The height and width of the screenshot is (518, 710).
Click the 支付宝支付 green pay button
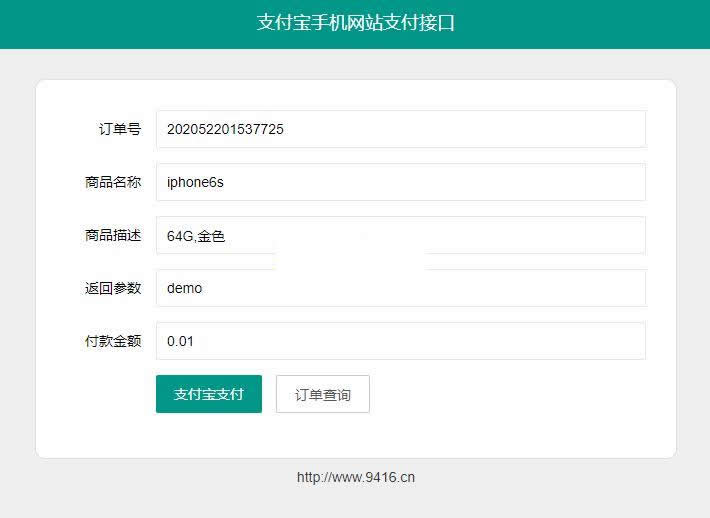tap(208, 394)
